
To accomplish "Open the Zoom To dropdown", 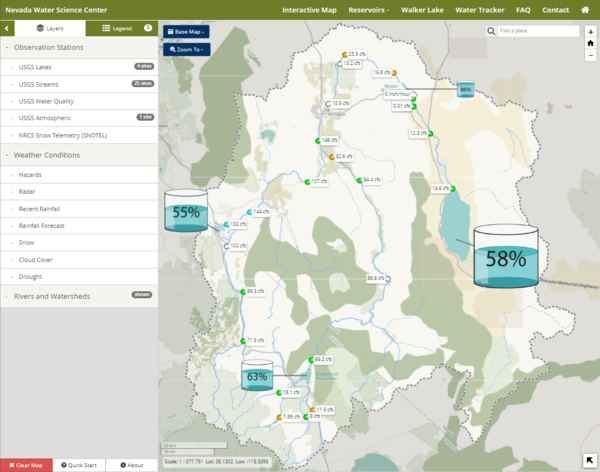I will [186, 49].
